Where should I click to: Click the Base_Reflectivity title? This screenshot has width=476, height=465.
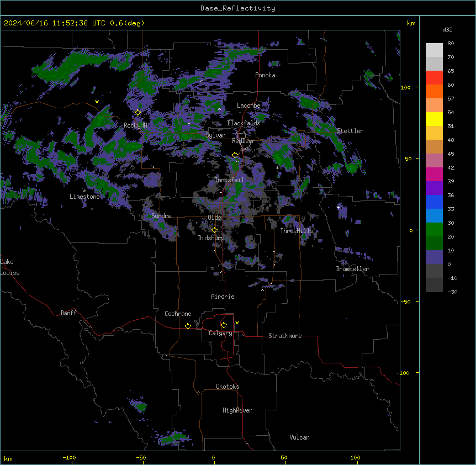[x=238, y=8]
